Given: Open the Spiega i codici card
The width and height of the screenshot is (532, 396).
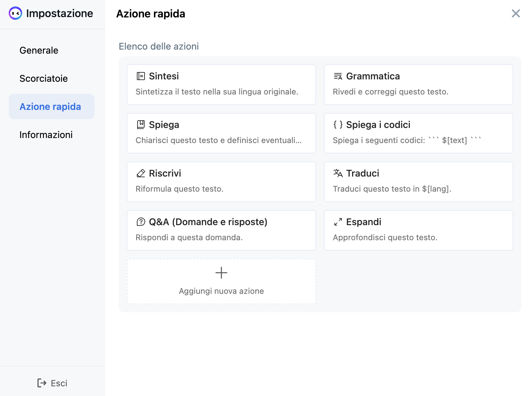Looking at the screenshot, I should pyautogui.click(x=419, y=133).
